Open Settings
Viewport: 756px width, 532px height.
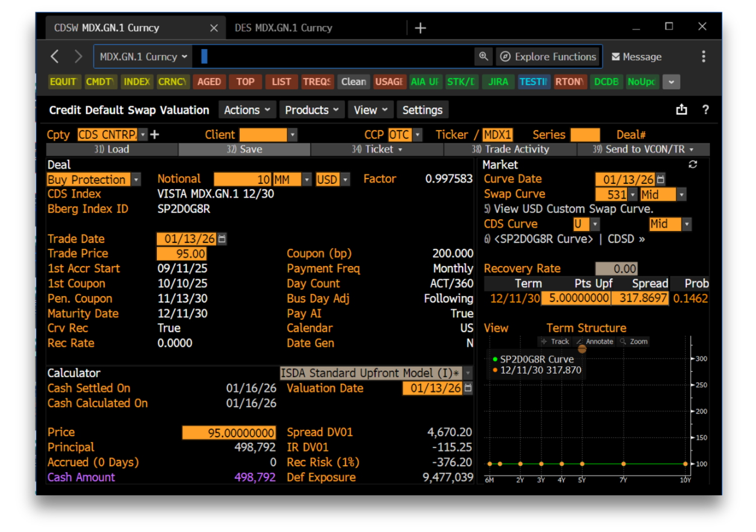tap(422, 110)
